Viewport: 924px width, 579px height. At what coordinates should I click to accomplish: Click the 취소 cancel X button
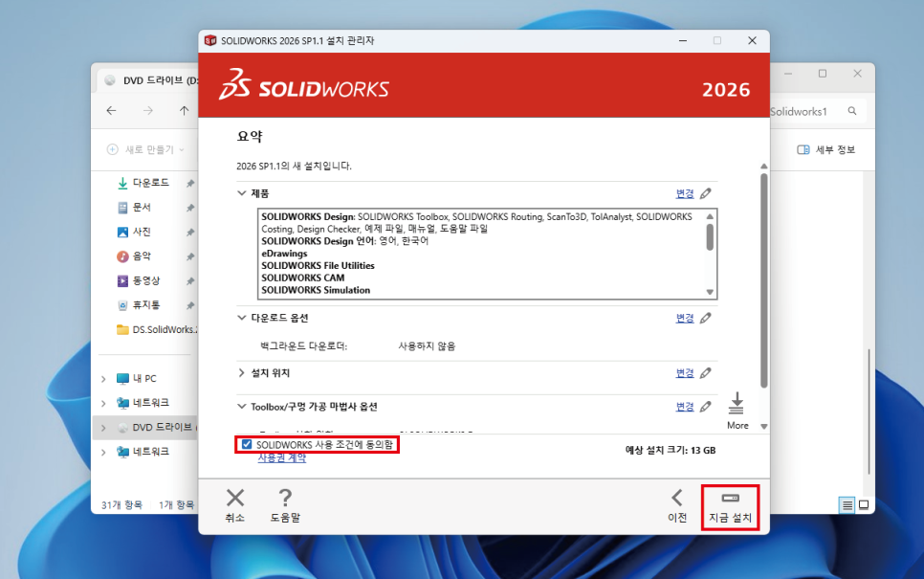point(235,506)
